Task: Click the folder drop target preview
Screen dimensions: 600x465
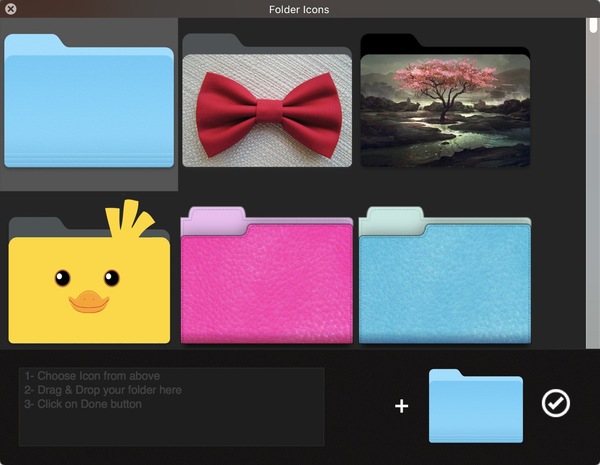Action: point(476,406)
